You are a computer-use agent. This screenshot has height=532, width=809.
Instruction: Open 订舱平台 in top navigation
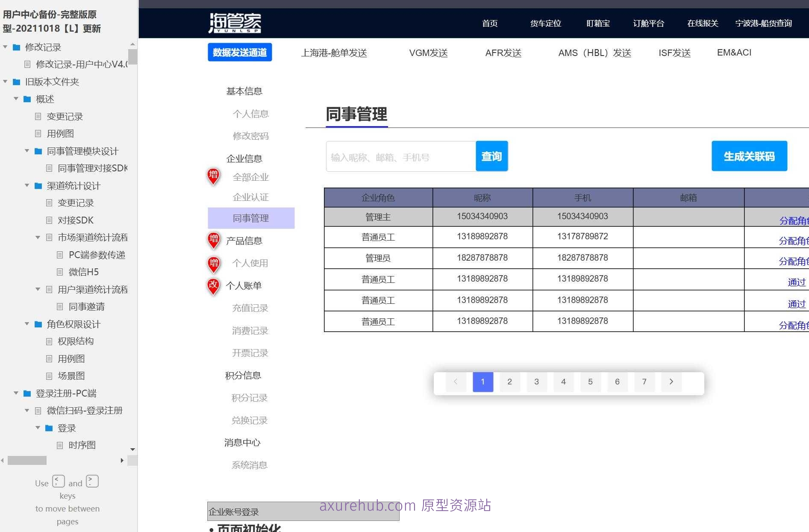click(649, 24)
